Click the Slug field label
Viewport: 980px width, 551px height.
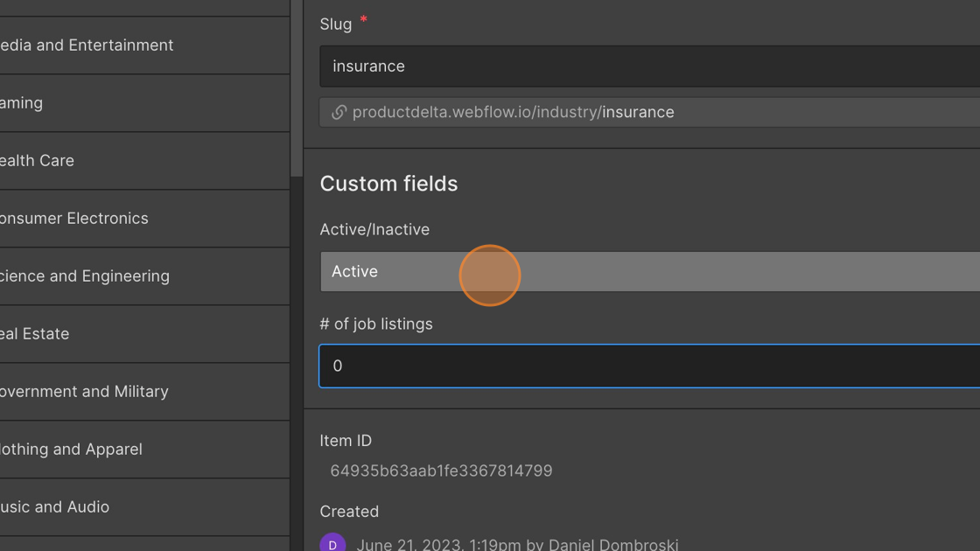[336, 24]
